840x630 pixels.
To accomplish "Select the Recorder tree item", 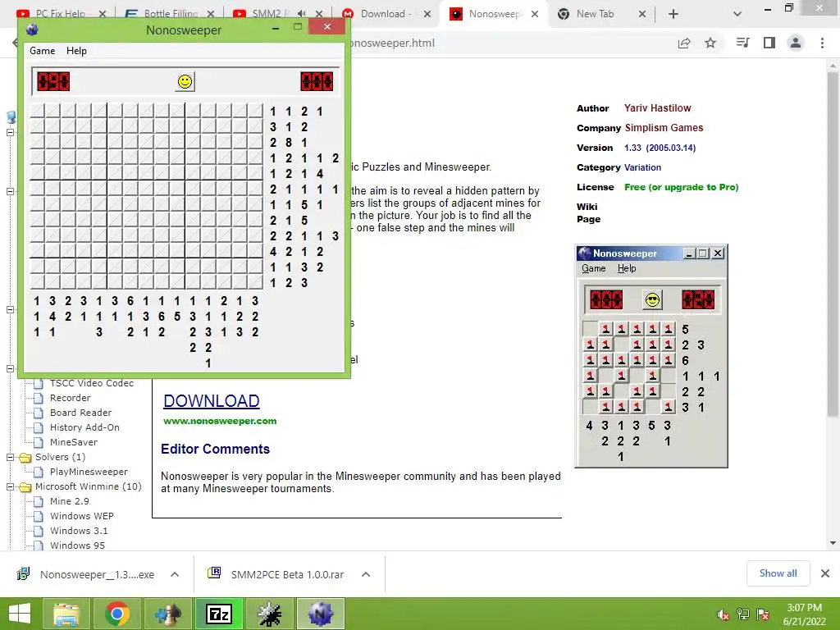I will click(71, 398).
